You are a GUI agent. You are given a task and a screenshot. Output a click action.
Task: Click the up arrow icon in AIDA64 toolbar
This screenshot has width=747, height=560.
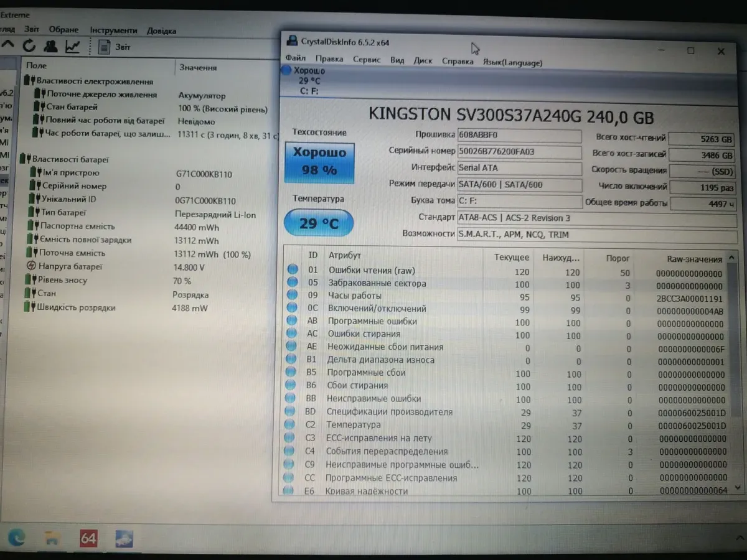pos(8,44)
